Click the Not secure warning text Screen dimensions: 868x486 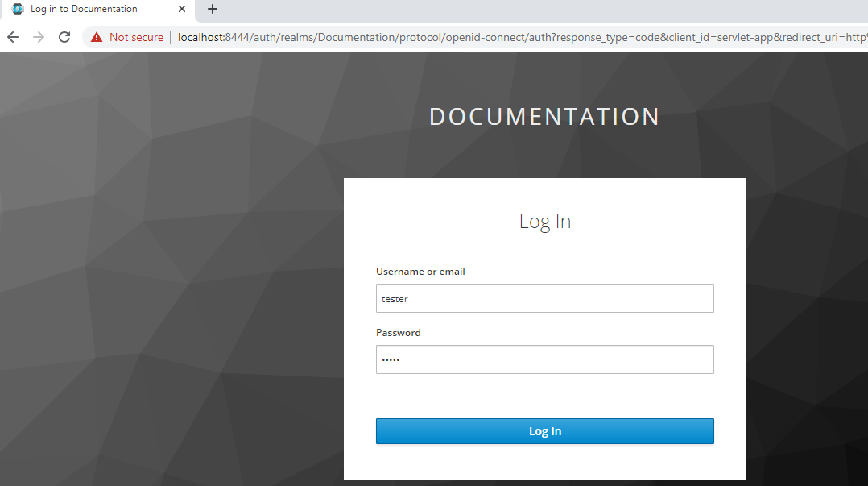pos(135,37)
